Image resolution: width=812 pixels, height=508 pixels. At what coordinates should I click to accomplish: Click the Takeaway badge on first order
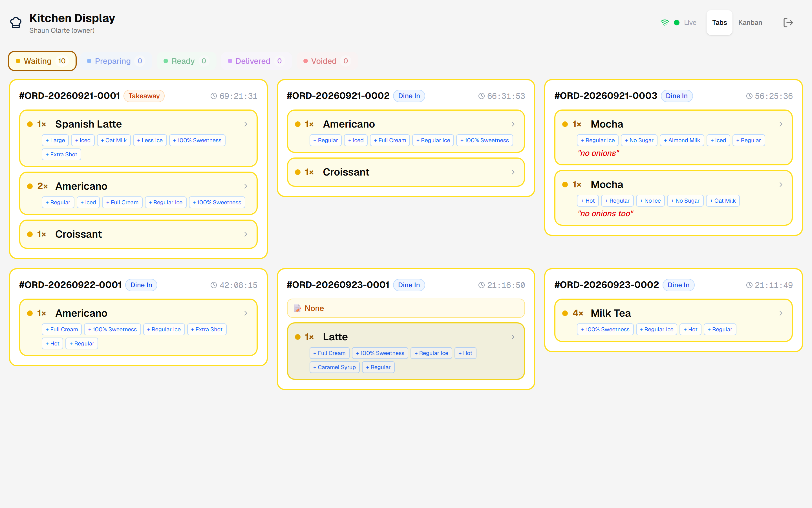point(144,96)
